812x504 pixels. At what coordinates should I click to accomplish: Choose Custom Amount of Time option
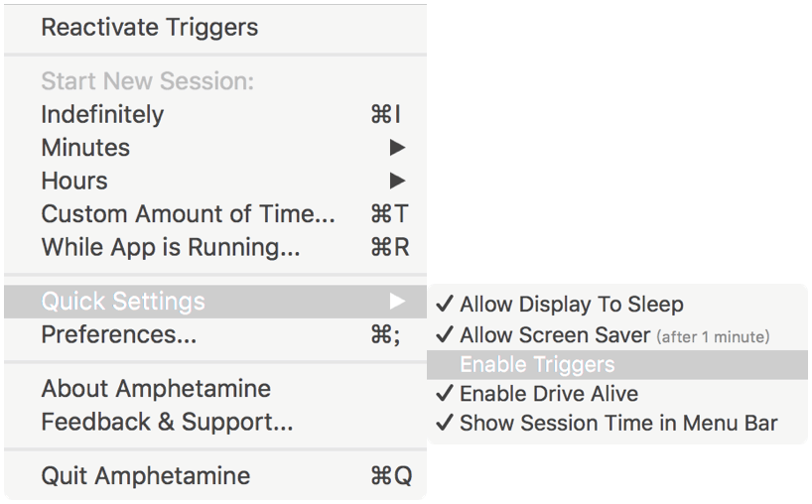click(188, 214)
